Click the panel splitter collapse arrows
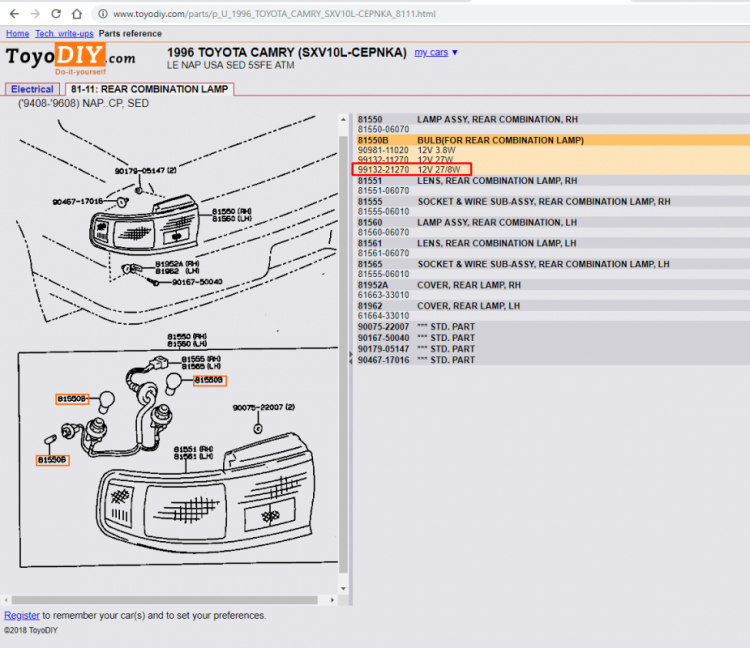Screen dimensions: 750x648 351,358
